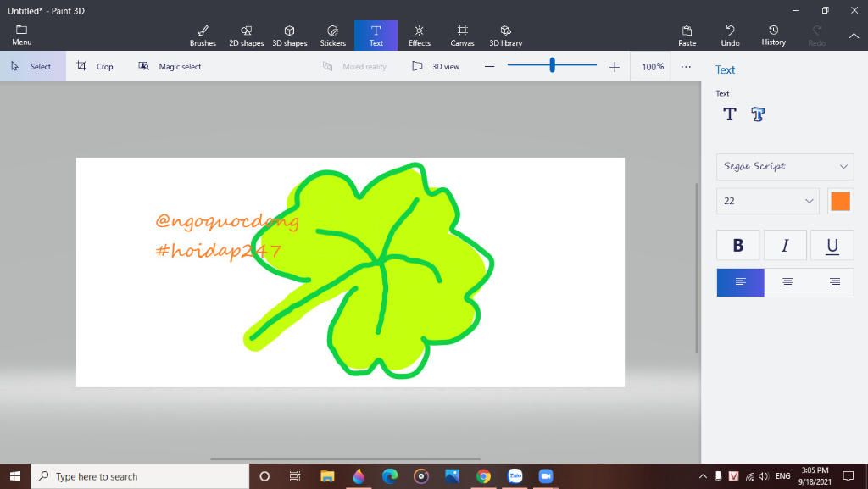
Task: Open the Effects panel
Action: click(419, 36)
